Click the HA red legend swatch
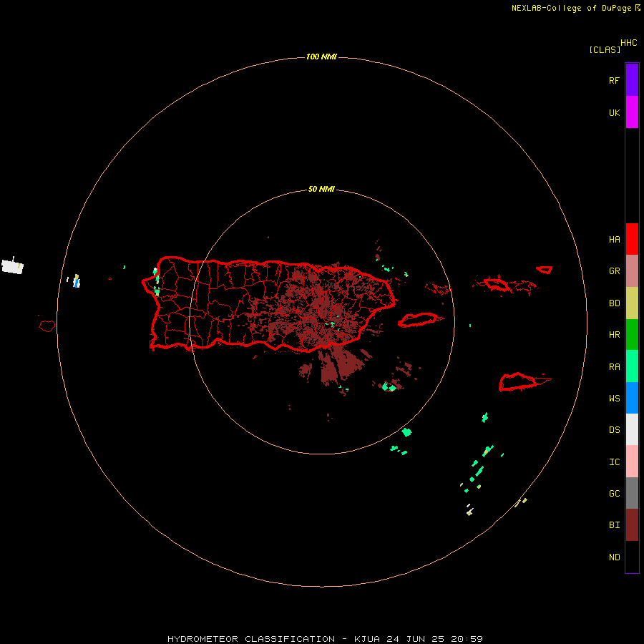This screenshot has width=644, height=644. [632, 239]
